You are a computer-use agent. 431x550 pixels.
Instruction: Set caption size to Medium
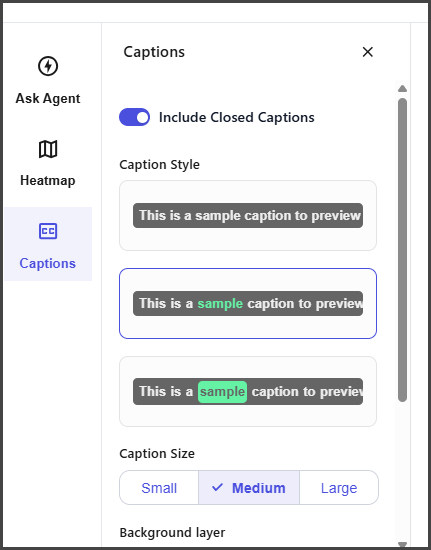[249, 488]
